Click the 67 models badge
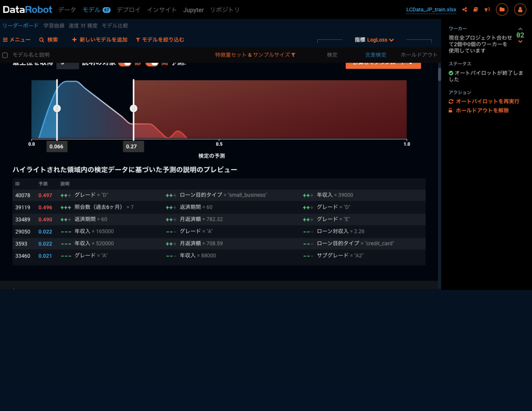Viewport: 532px width, 411px height. [x=106, y=10]
